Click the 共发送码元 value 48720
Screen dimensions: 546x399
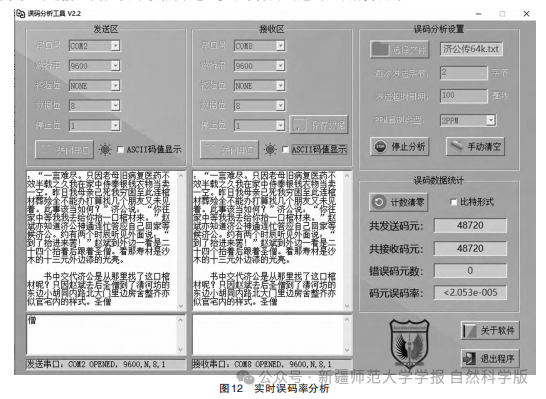(x=470, y=226)
